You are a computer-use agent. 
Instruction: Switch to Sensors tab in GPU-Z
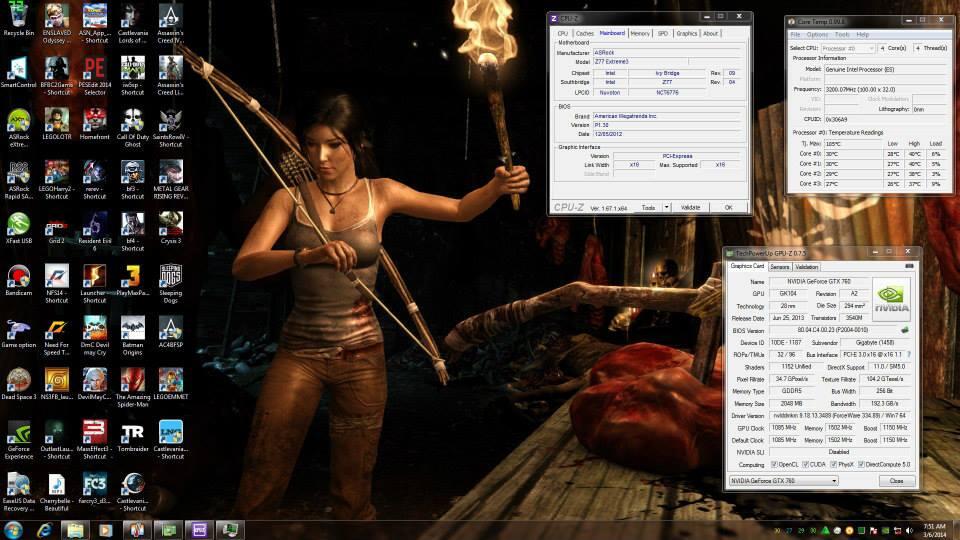click(x=779, y=267)
